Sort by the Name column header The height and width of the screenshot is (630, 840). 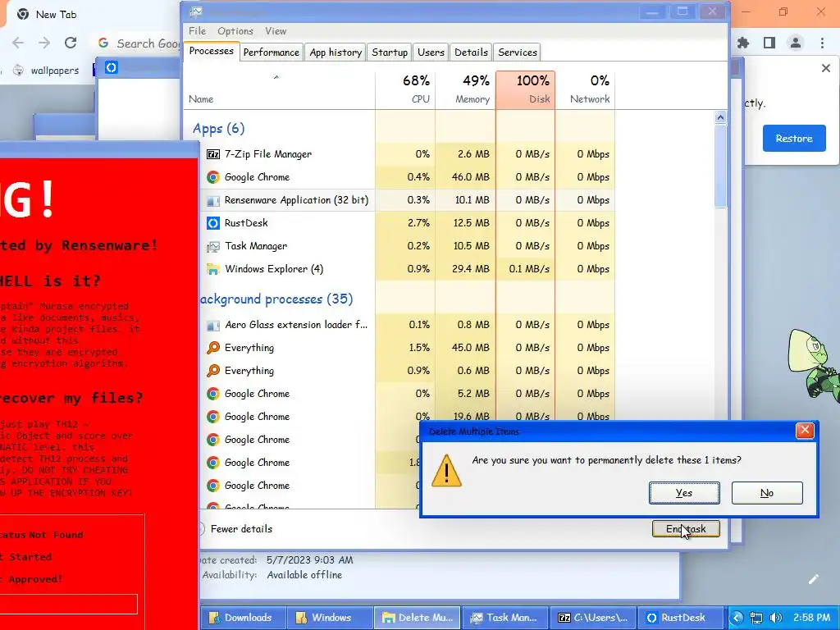[201, 99]
